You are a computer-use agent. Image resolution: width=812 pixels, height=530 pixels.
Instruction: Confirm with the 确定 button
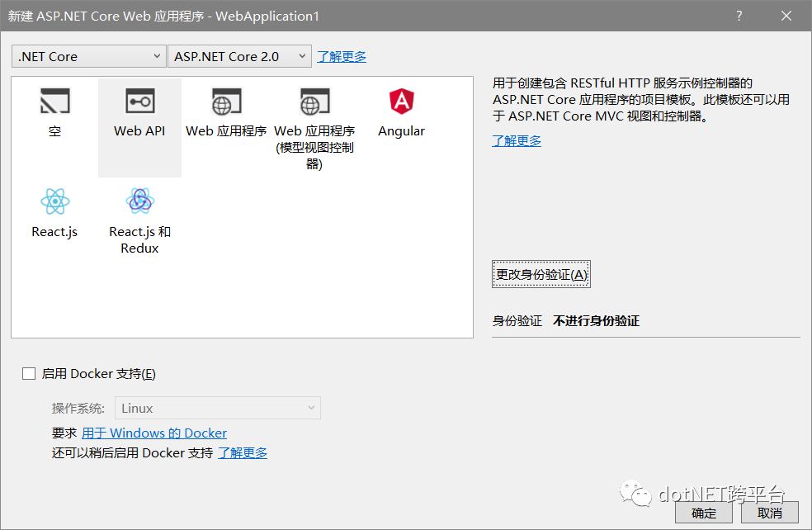pos(704,513)
